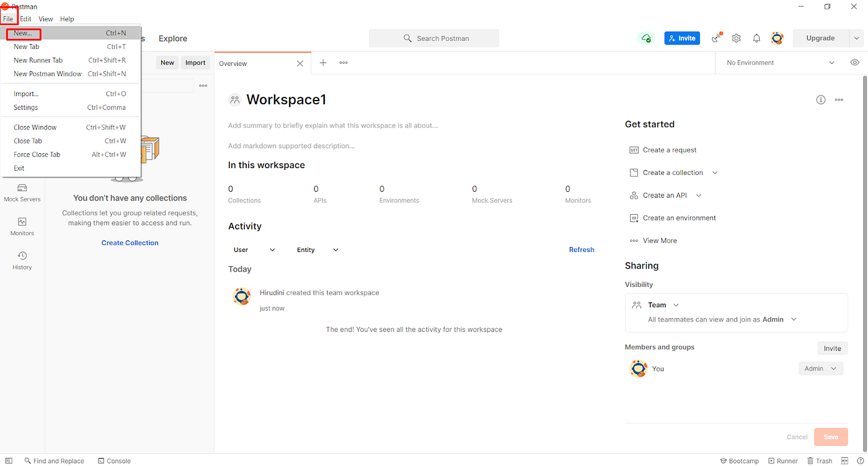Close the Overview tab
This screenshot has width=868, height=466.
tap(300, 63)
